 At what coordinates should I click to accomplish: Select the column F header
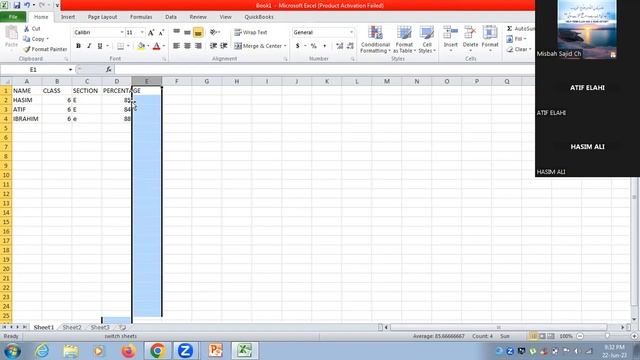[177, 81]
